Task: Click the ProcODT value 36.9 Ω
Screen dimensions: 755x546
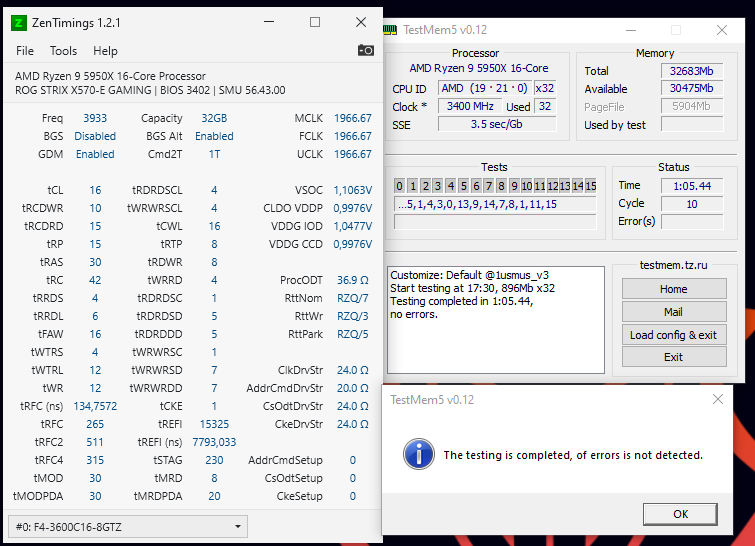Action: (x=352, y=280)
